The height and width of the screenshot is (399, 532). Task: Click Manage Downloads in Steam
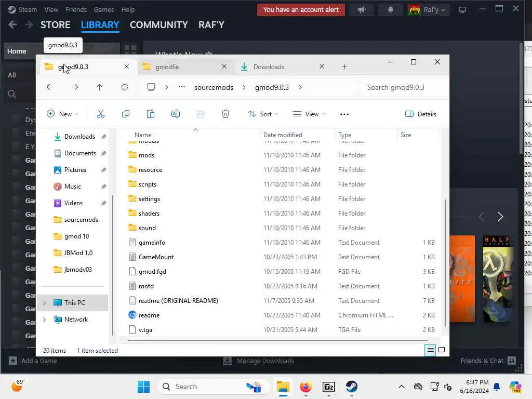coord(259,361)
